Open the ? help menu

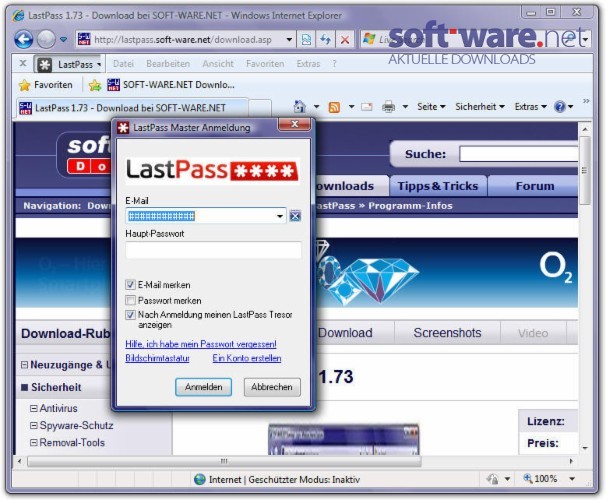click(x=334, y=64)
